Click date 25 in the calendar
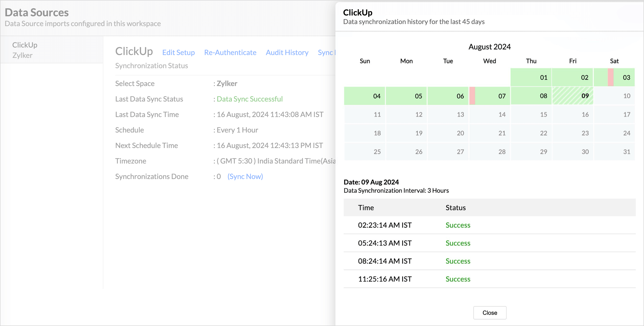This screenshot has height=326, width=644. [x=365, y=152]
